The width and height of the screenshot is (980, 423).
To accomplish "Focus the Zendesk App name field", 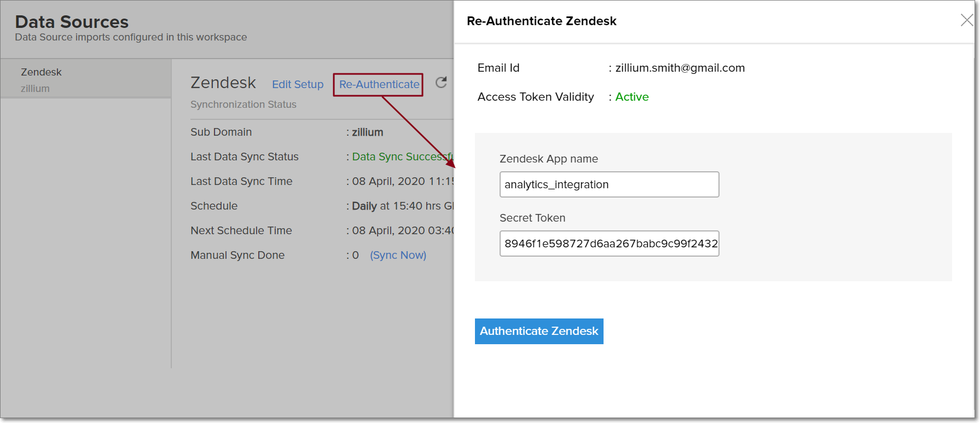I will pos(608,184).
